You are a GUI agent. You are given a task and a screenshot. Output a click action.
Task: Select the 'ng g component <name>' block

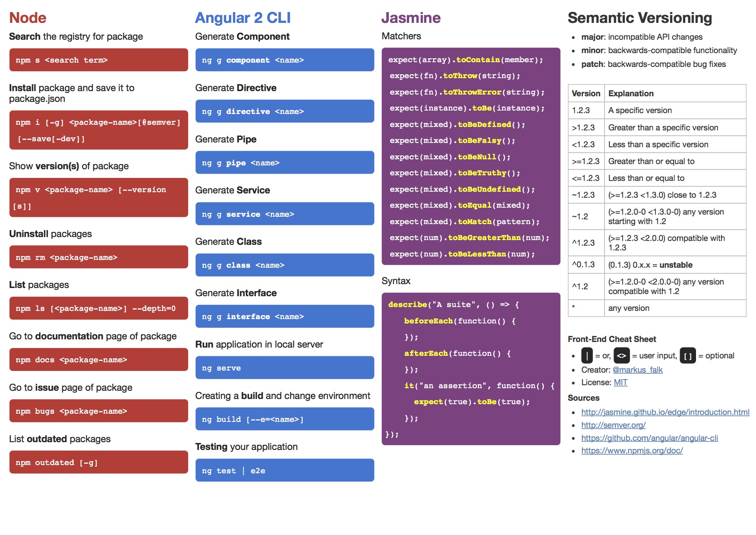[285, 60]
